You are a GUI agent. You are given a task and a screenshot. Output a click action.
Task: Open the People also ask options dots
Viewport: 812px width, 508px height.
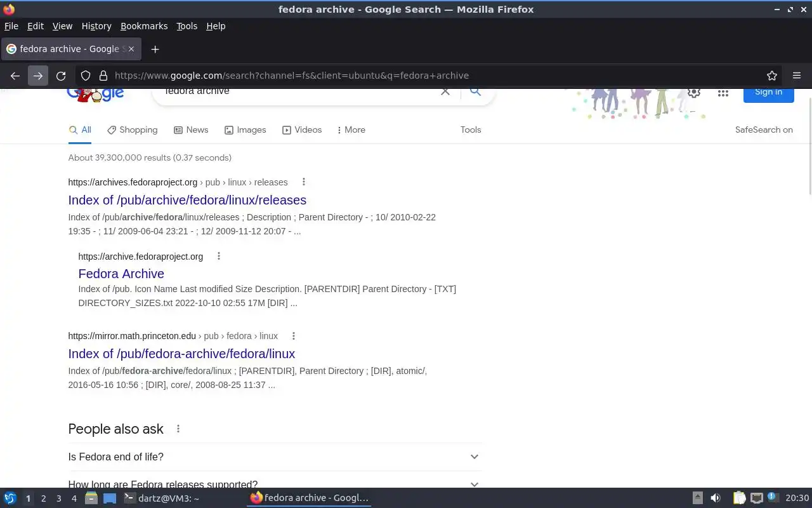(178, 429)
